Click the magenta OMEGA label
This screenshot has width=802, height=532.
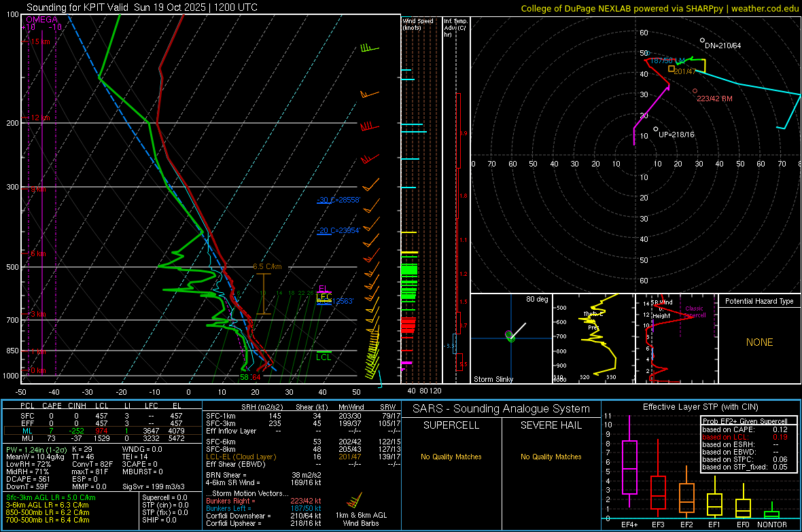[x=41, y=20]
